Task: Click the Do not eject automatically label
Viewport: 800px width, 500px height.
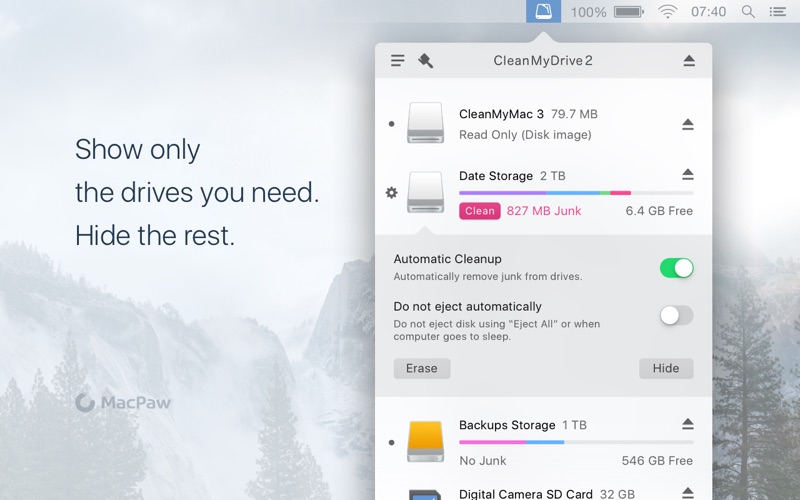Action: [x=467, y=307]
